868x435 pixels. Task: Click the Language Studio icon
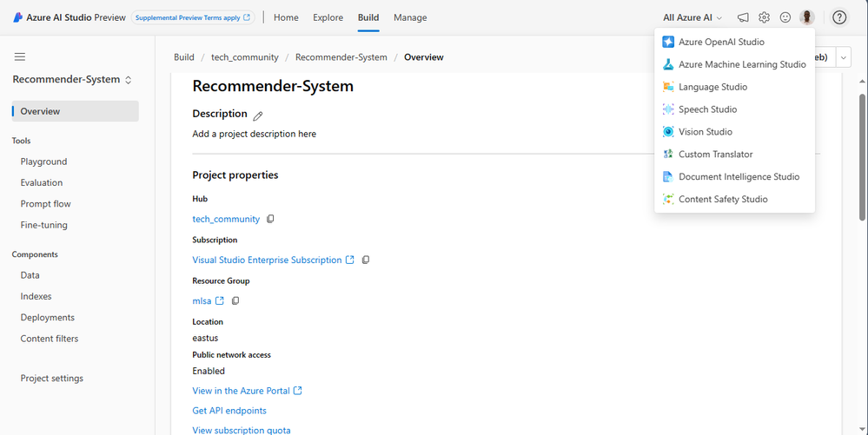(x=668, y=87)
